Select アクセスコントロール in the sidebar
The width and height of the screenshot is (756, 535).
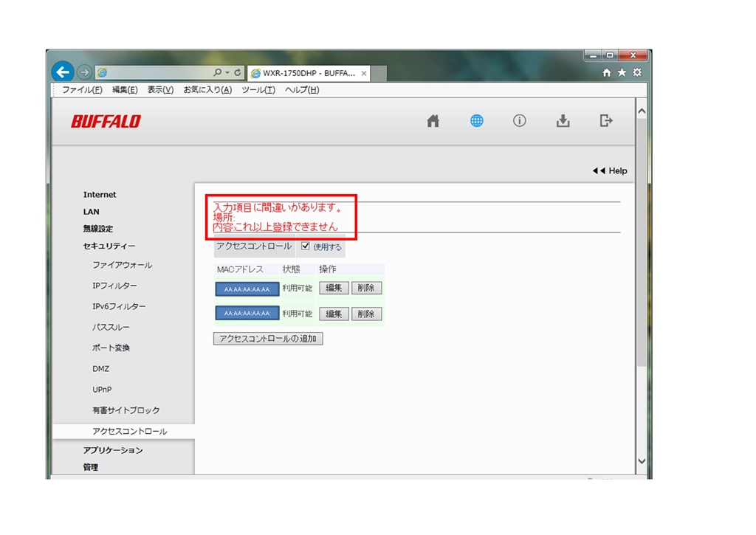click(x=130, y=432)
